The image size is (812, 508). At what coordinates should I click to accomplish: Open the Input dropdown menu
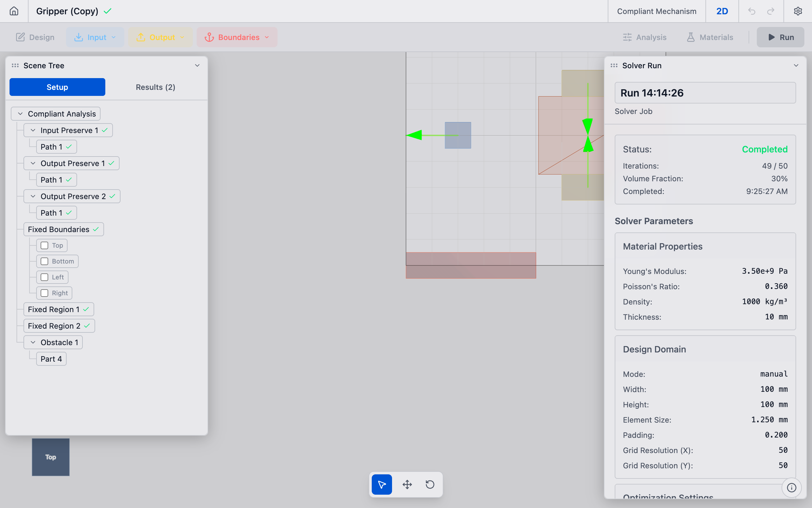pyautogui.click(x=95, y=37)
